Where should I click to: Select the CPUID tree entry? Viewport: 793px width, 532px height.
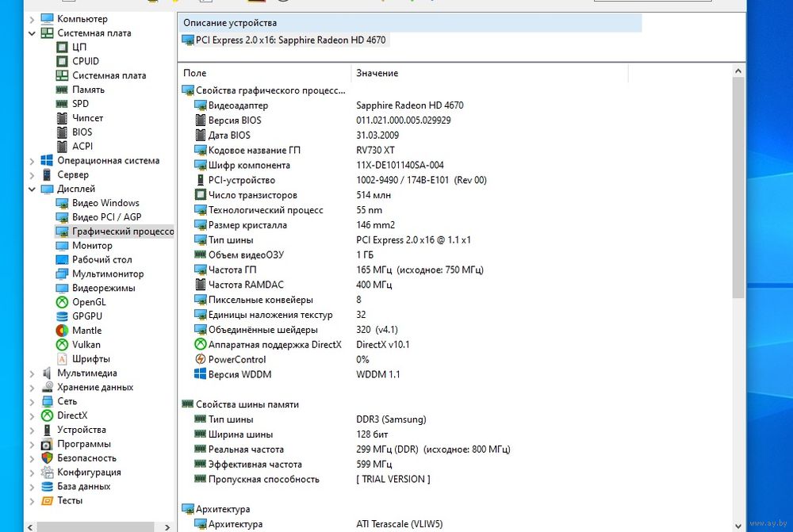click(86, 61)
